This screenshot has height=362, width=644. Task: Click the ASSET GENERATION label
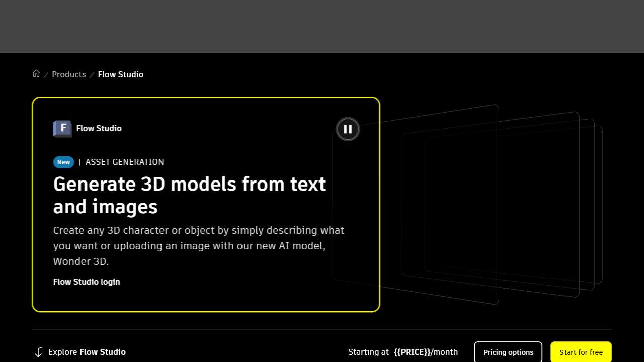124,162
